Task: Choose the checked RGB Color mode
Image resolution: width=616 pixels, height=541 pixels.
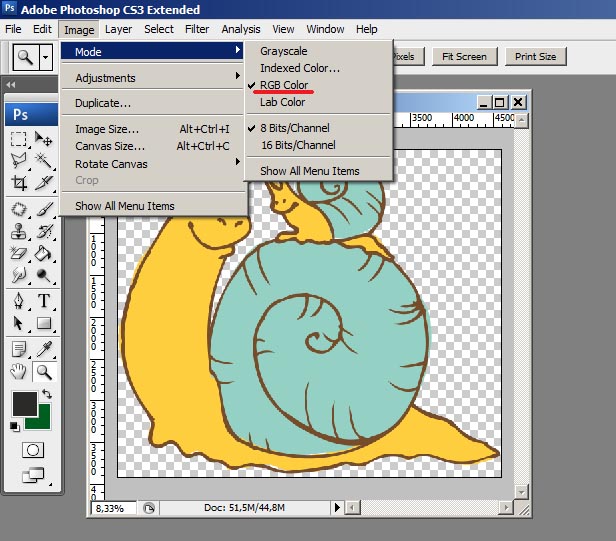Action: point(284,85)
